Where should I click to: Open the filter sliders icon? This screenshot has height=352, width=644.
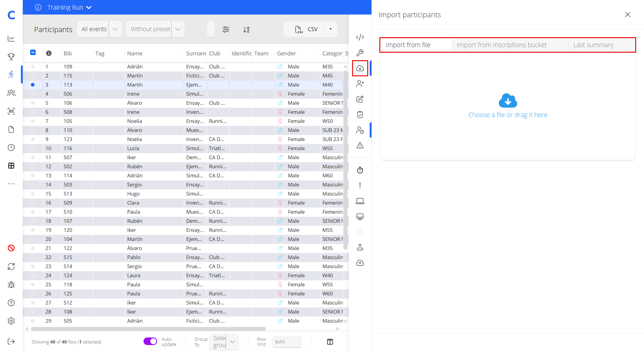point(226,29)
